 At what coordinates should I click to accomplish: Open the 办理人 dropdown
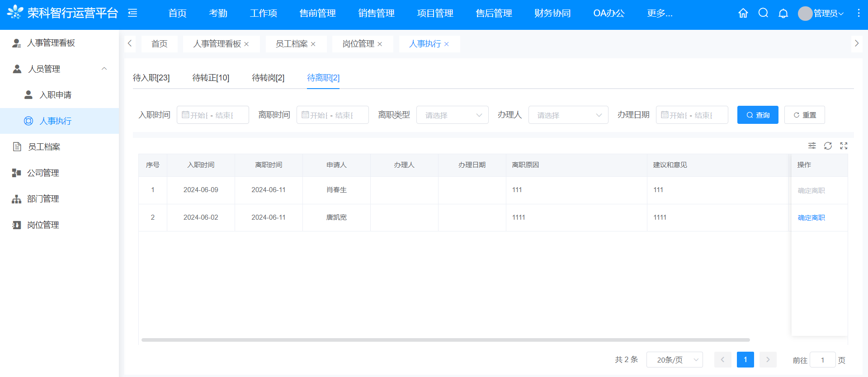pyautogui.click(x=568, y=115)
